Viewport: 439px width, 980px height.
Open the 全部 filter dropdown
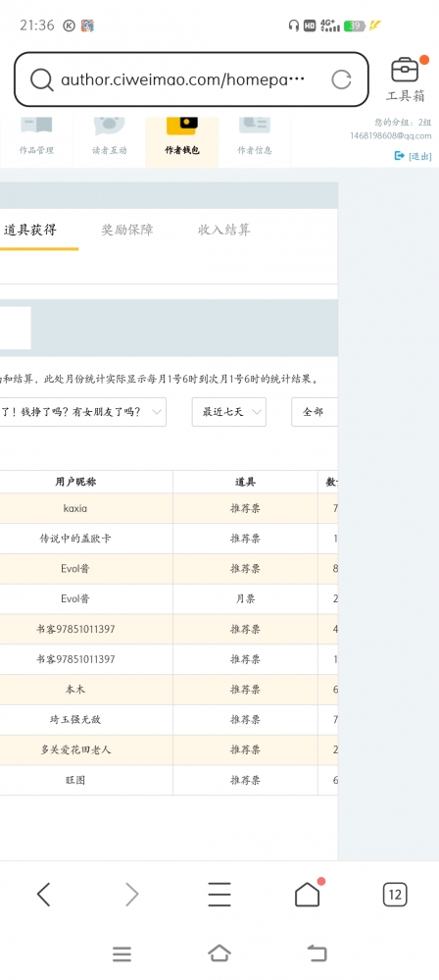(315, 412)
